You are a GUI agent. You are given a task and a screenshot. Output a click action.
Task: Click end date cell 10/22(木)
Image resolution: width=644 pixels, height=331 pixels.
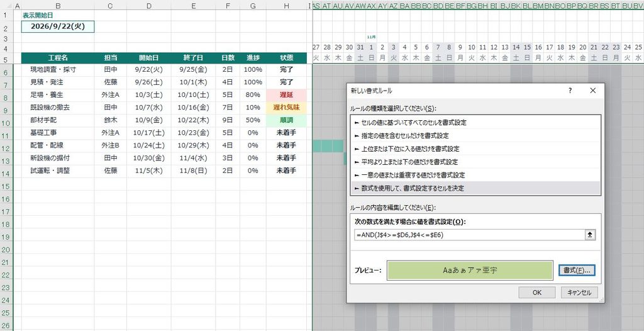pyautogui.click(x=194, y=120)
